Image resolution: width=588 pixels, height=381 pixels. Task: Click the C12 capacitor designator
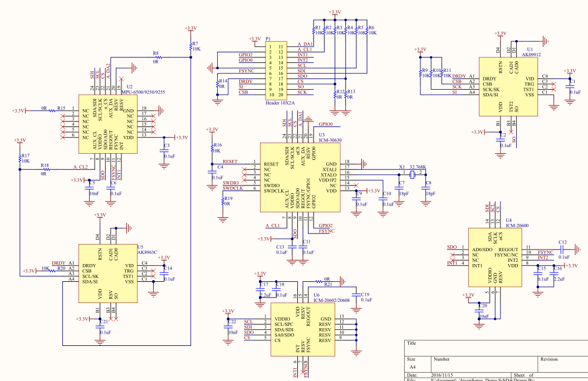click(562, 242)
